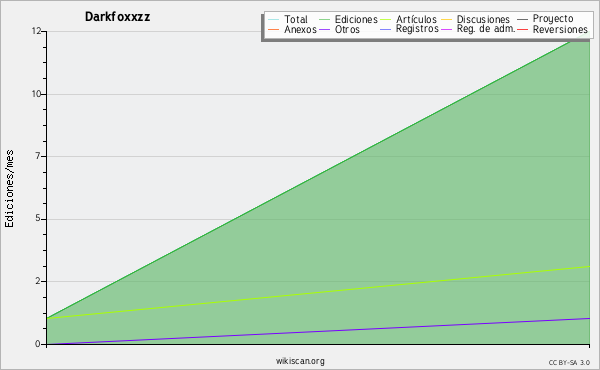This screenshot has width=600, height=370.
Task: Click the red Reversiones color line swatch
Action: [x=522, y=29]
